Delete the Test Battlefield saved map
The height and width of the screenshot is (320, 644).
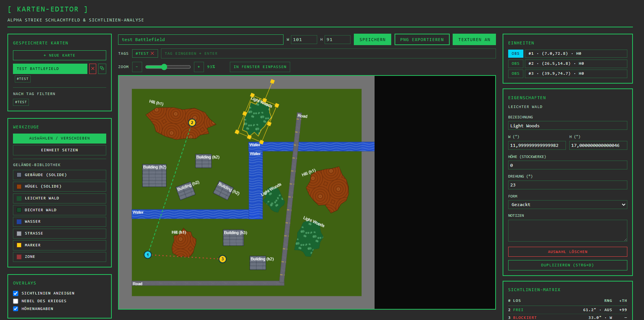[x=93, y=69]
